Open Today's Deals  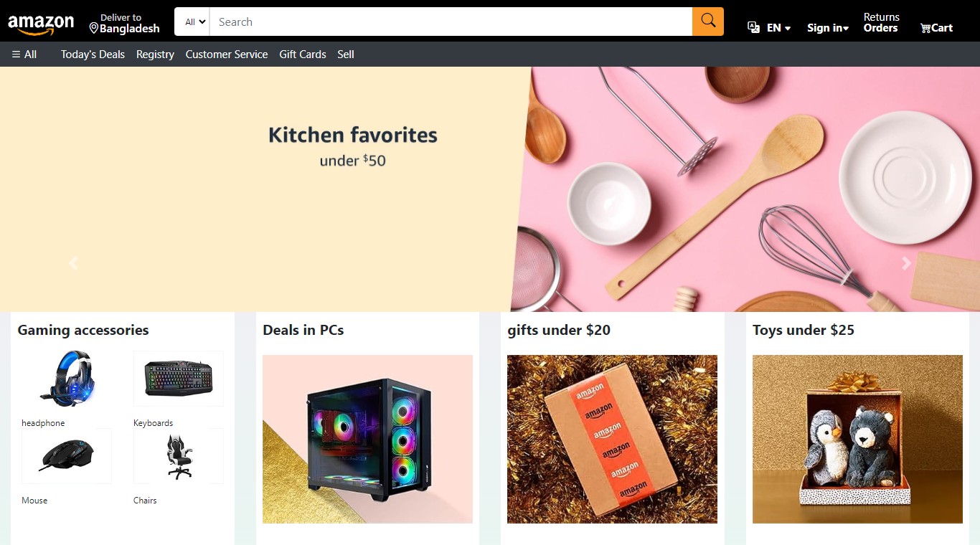[93, 54]
